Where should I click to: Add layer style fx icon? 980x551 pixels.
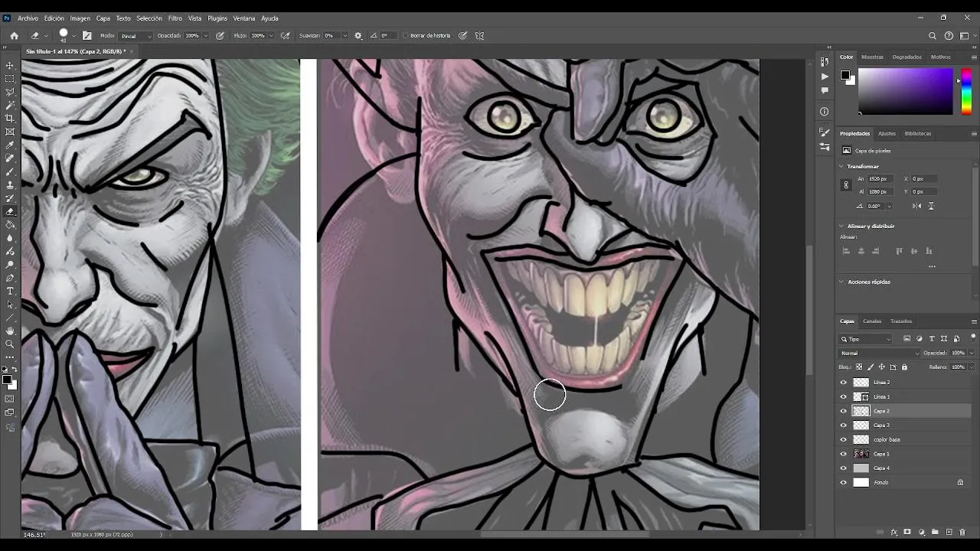[x=893, y=532]
